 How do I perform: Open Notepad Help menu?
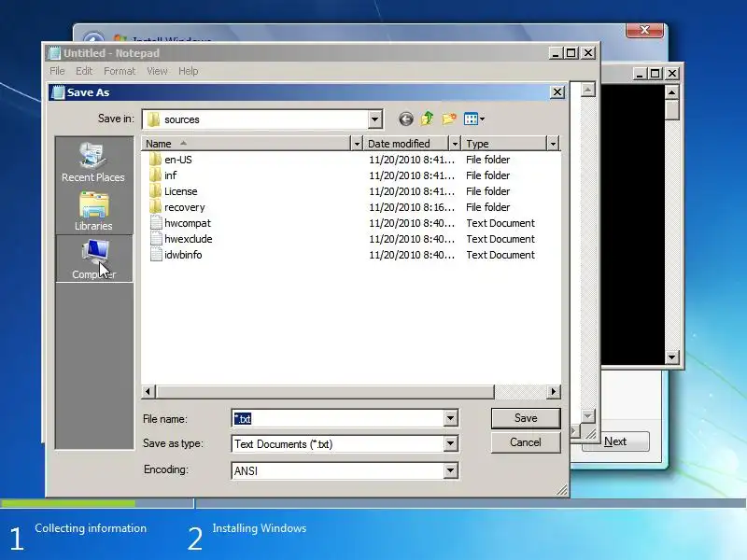189,71
